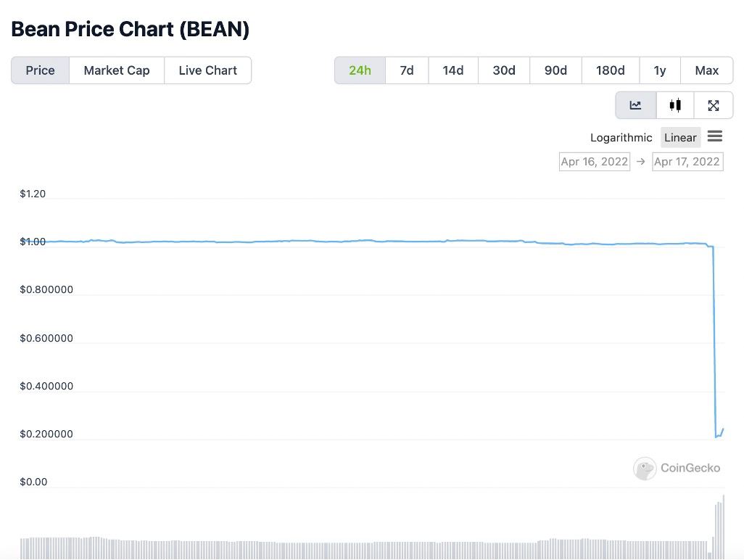744x560 pixels.
Task: Choose the 7d range button
Action: [x=407, y=70]
